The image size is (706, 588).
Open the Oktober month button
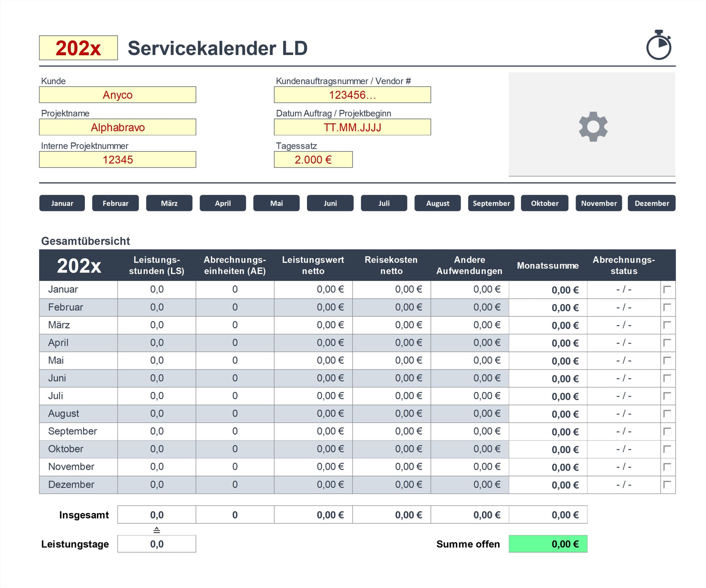pyautogui.click(x=545, y=203)
